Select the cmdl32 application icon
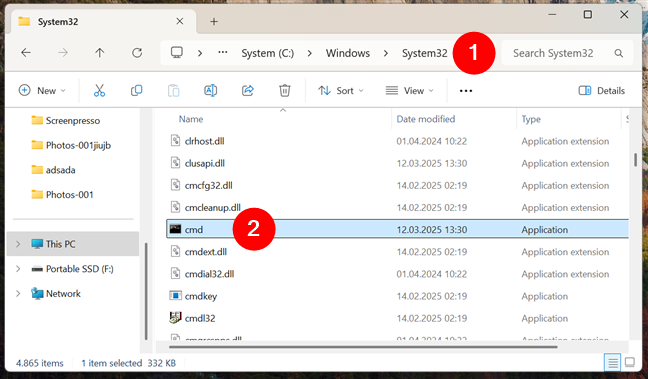The width and height of the screenshot is (648, 379). point(175,317)
